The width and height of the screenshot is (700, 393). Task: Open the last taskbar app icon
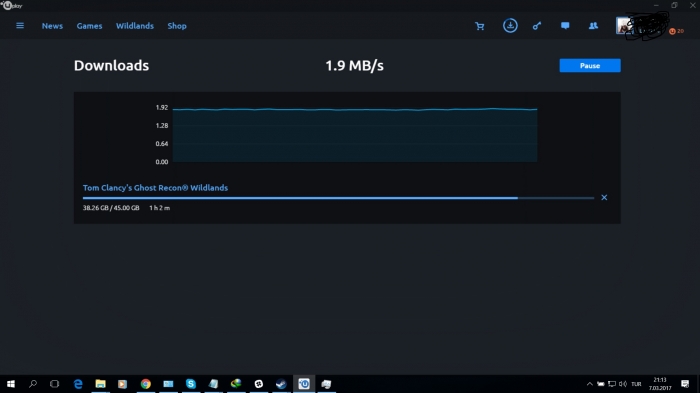pos(326,384)
